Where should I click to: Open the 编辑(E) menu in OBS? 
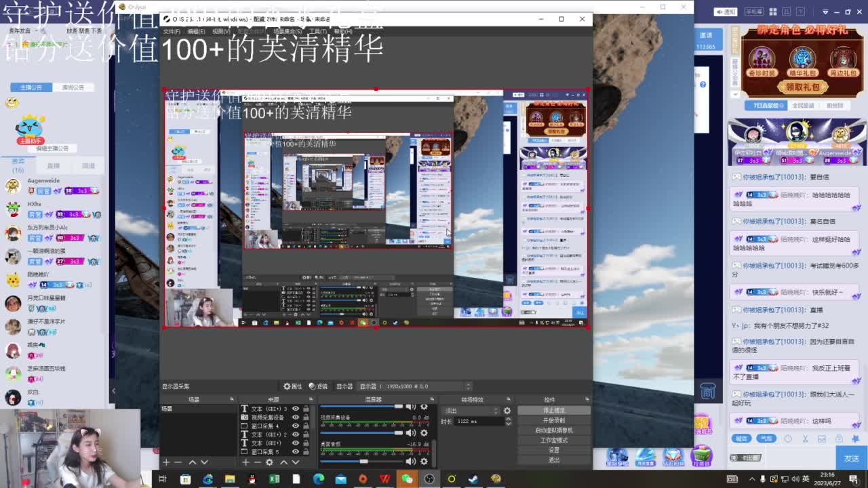tap(195, 32)
